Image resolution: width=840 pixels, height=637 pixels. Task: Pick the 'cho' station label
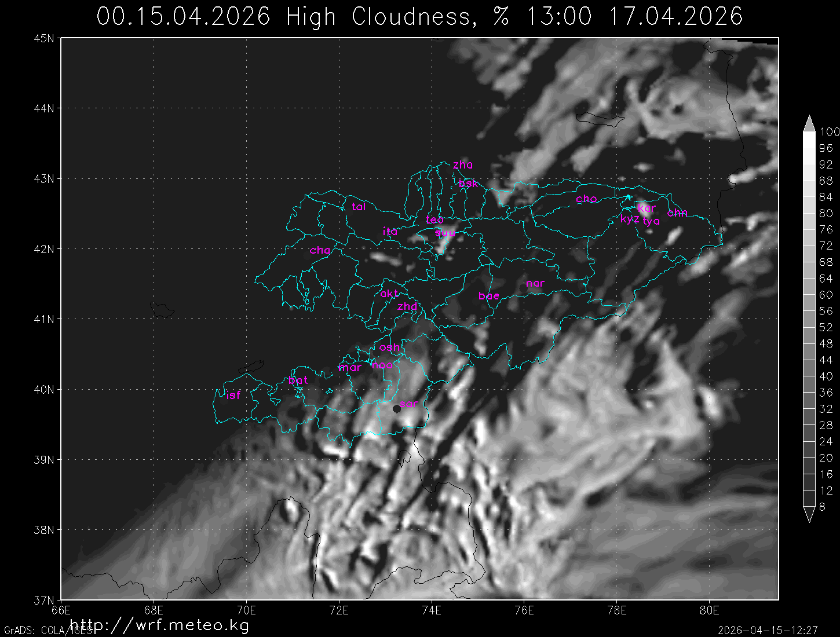point(586,199)
